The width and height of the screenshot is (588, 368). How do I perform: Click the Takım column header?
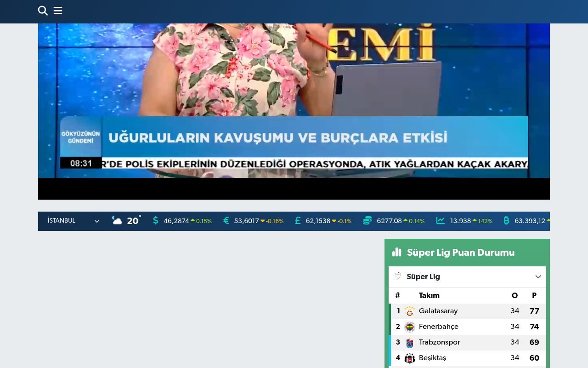(429, 296)
